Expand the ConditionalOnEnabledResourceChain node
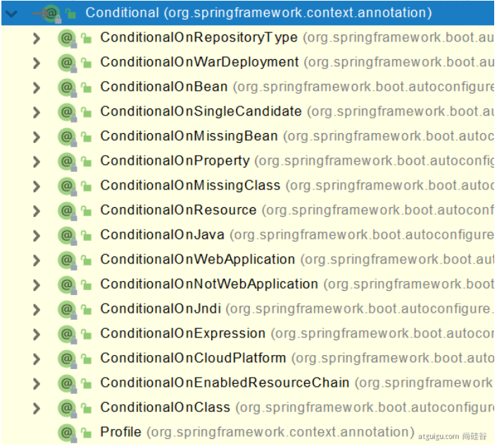This screenshot has width=497, height=448. (37, 384)
